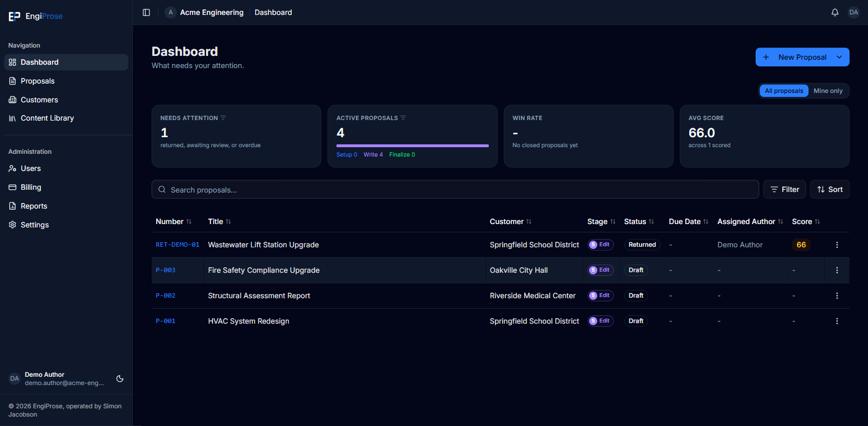Click the search magnifier icon

[162, 189]
